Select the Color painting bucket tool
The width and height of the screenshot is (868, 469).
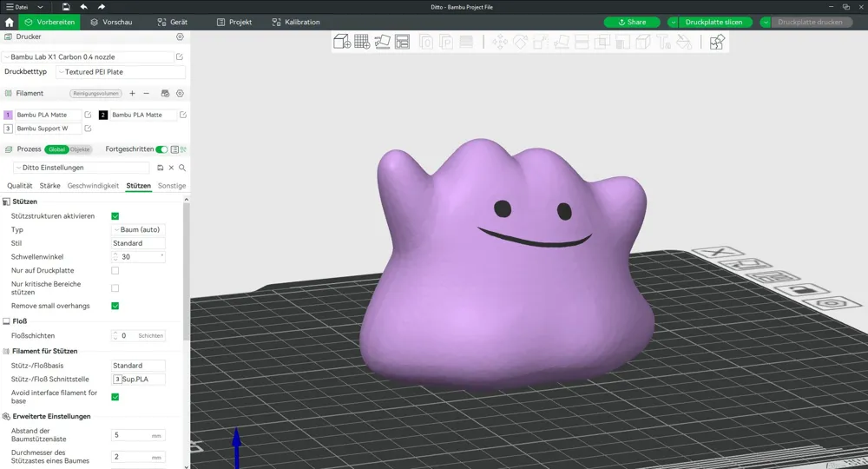(684, 42)
